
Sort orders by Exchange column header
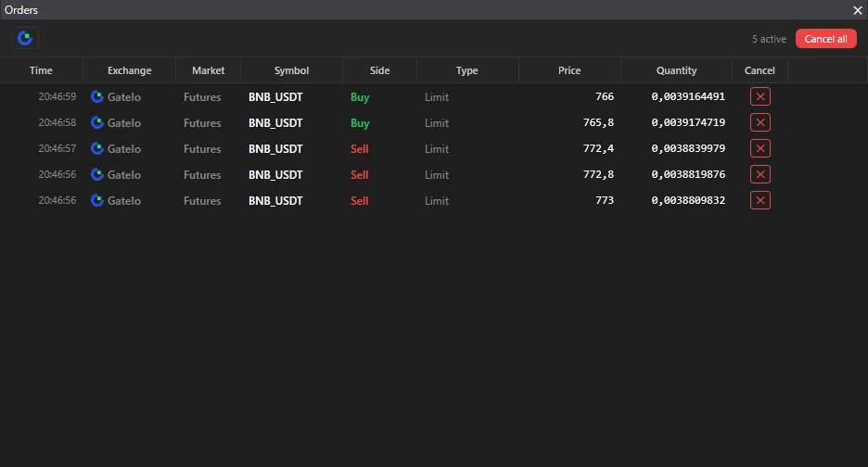click(129, 70)
